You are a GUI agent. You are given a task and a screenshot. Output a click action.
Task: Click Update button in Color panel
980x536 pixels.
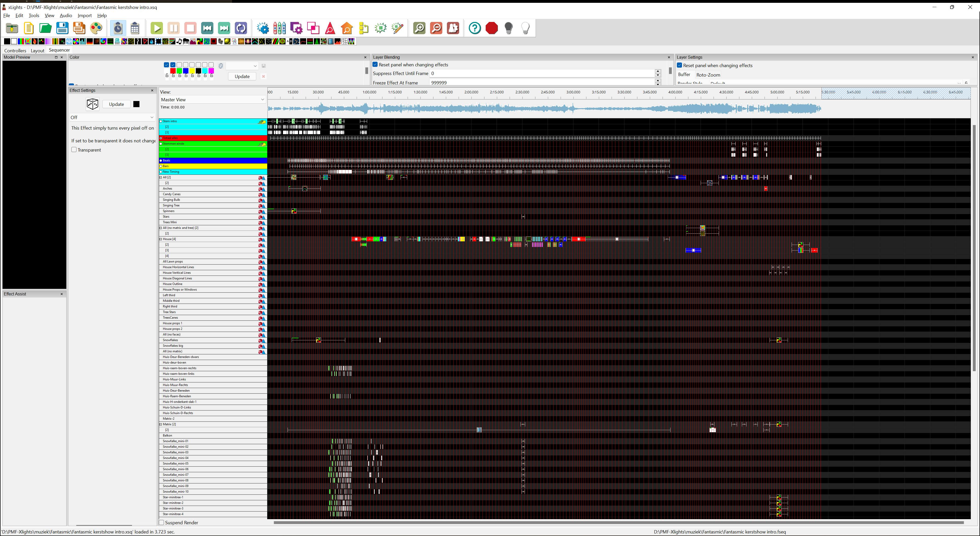[242, 77]
